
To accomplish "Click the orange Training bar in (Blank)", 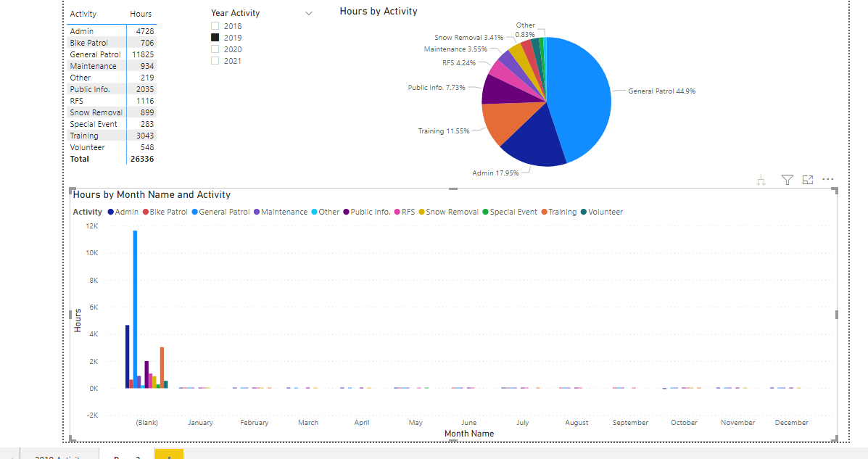I will point(162,368).
